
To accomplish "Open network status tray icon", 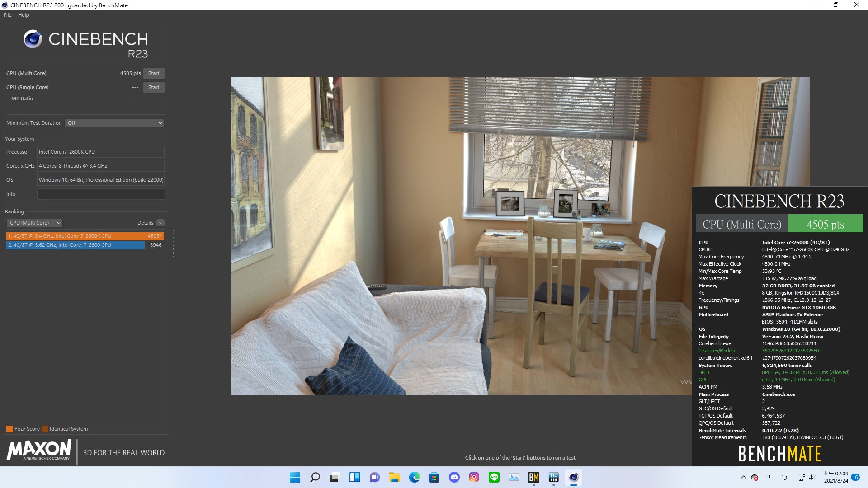I will click(801, 477).
